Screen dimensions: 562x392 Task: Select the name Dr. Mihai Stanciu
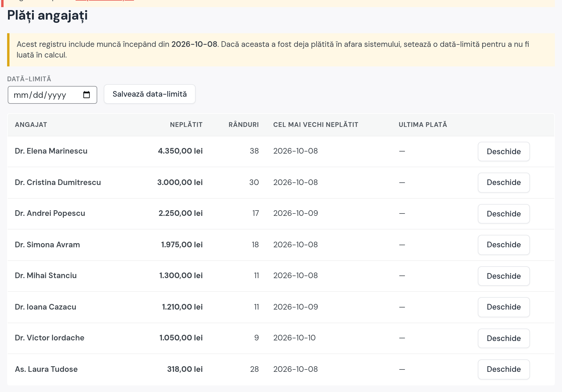point(46,275)
